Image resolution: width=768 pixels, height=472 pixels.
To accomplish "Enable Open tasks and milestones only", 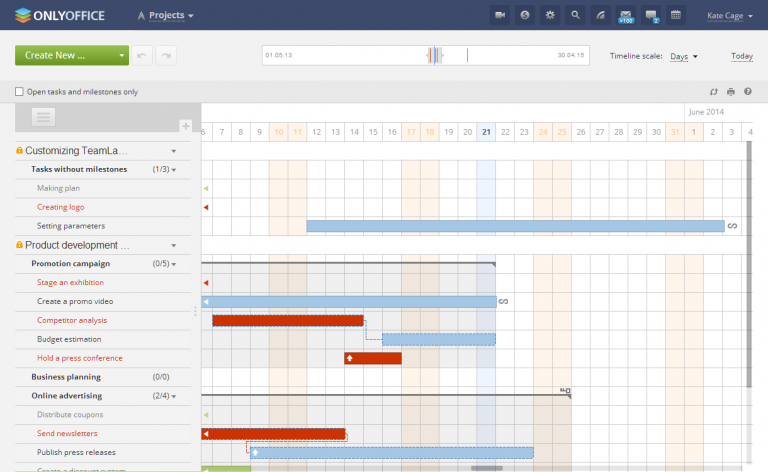I will 19,92.
